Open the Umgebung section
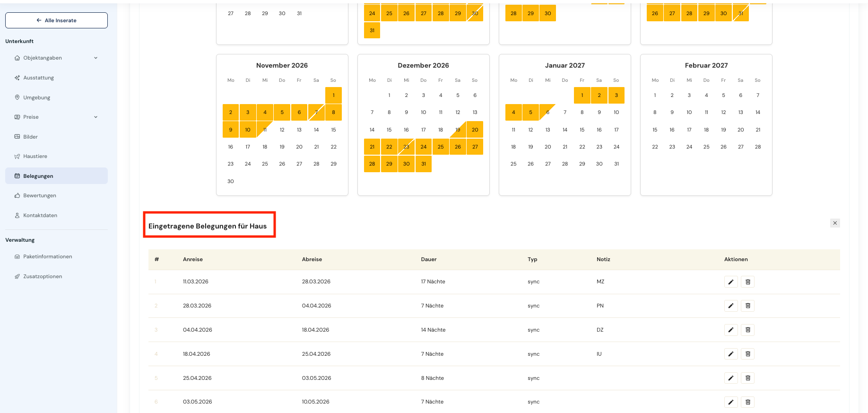 pyautogui.click(x=36, y=97)
